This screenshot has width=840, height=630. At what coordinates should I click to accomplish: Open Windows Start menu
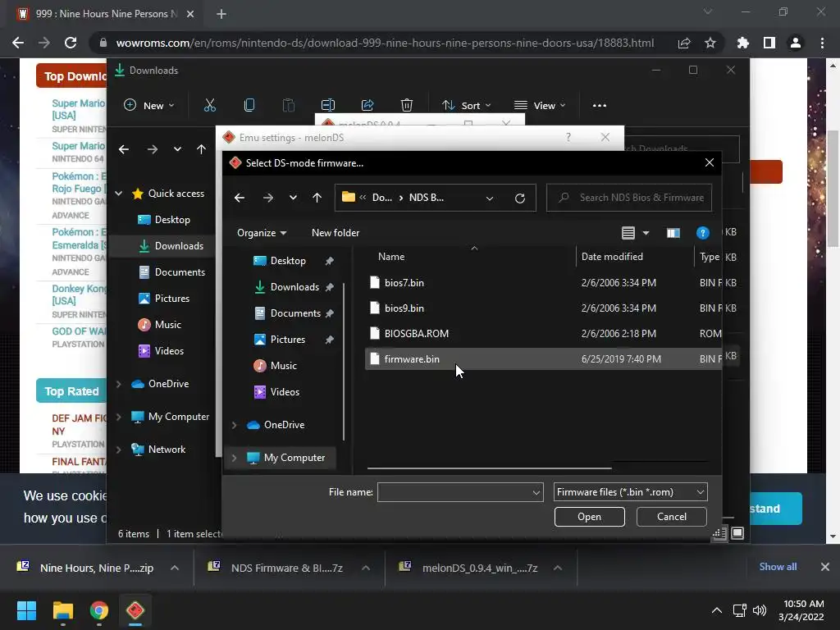click(x=26, y=610)
